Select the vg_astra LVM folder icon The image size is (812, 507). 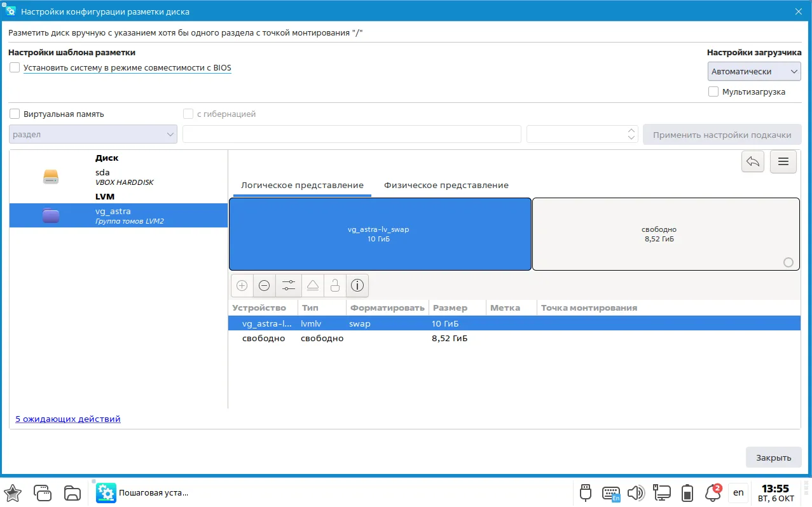tap(51, 215)
